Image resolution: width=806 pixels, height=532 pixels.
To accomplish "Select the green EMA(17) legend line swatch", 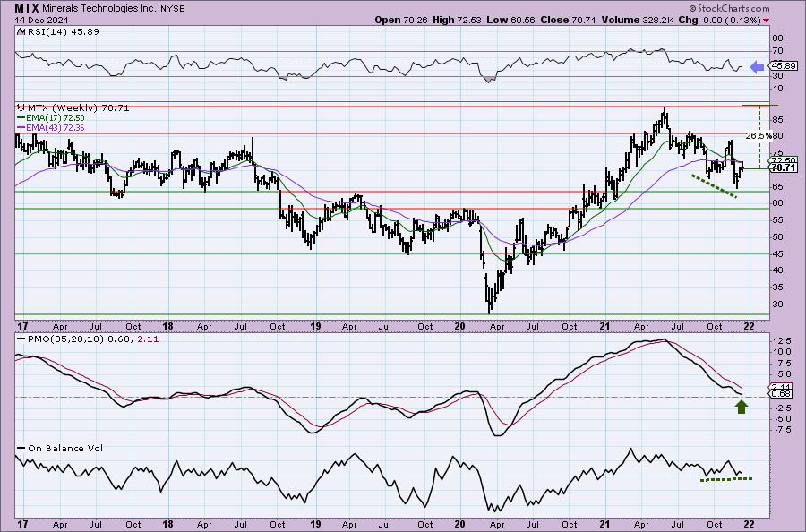I will click(x=21, y=118).
